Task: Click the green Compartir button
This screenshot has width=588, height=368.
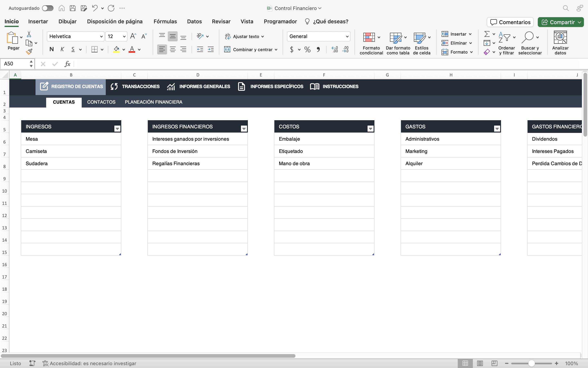Action: pos(561,22)
